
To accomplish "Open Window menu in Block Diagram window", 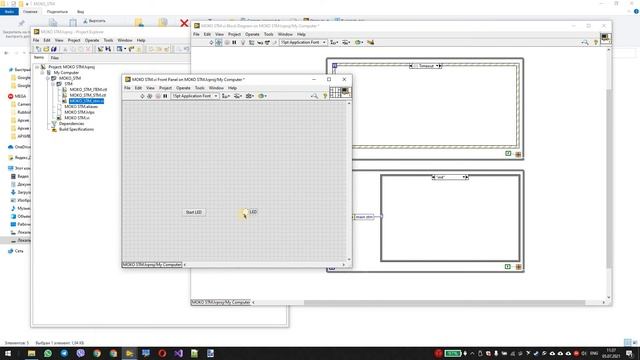I will coord(285,34).
